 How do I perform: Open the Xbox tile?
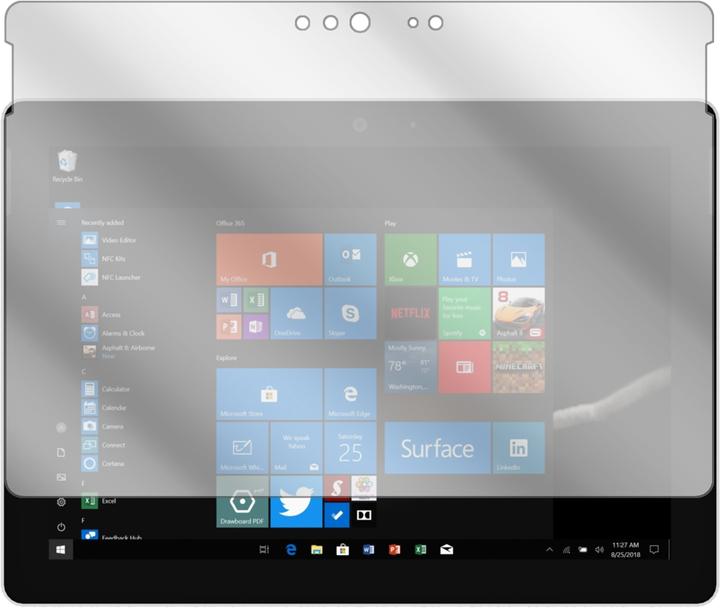(411, 259)
